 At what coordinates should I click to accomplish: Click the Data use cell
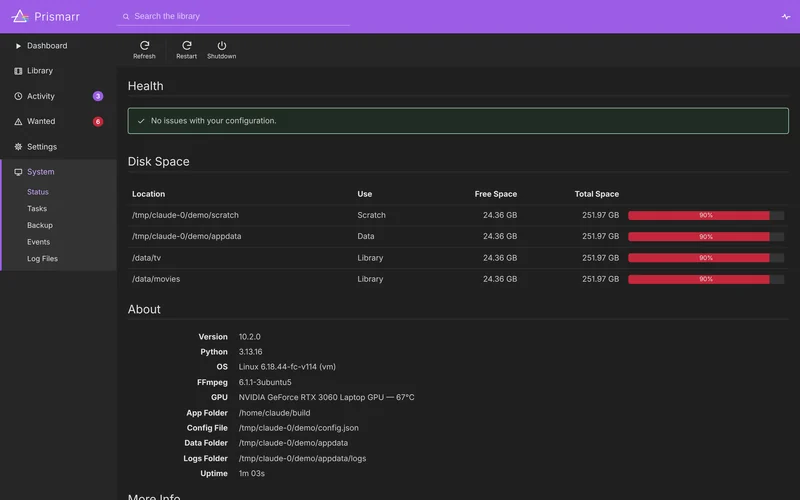point(366,236)
